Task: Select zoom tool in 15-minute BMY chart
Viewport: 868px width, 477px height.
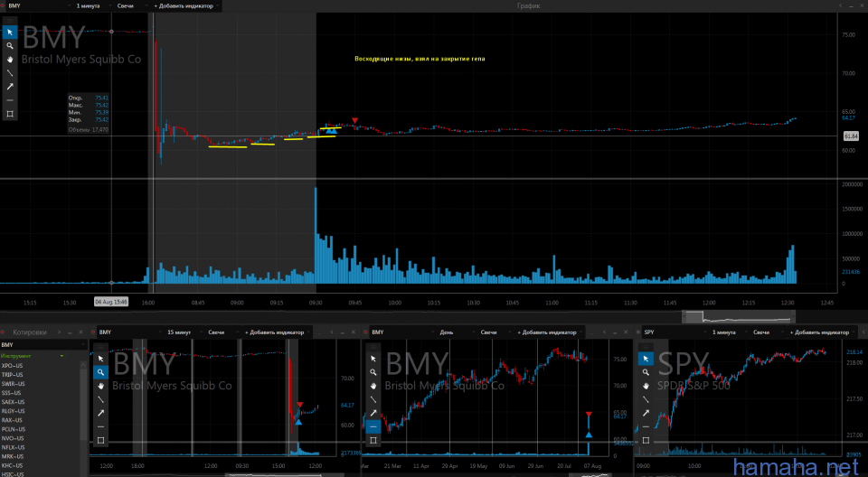Action: click(x=100, y=372)
